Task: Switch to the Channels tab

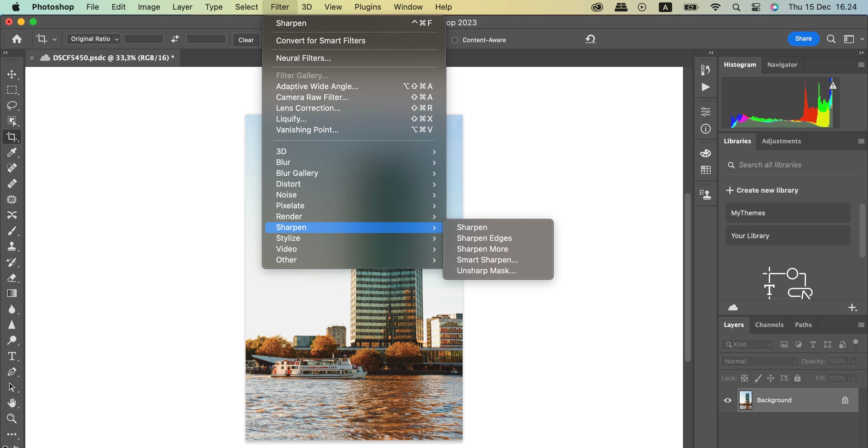Action: 769,325
